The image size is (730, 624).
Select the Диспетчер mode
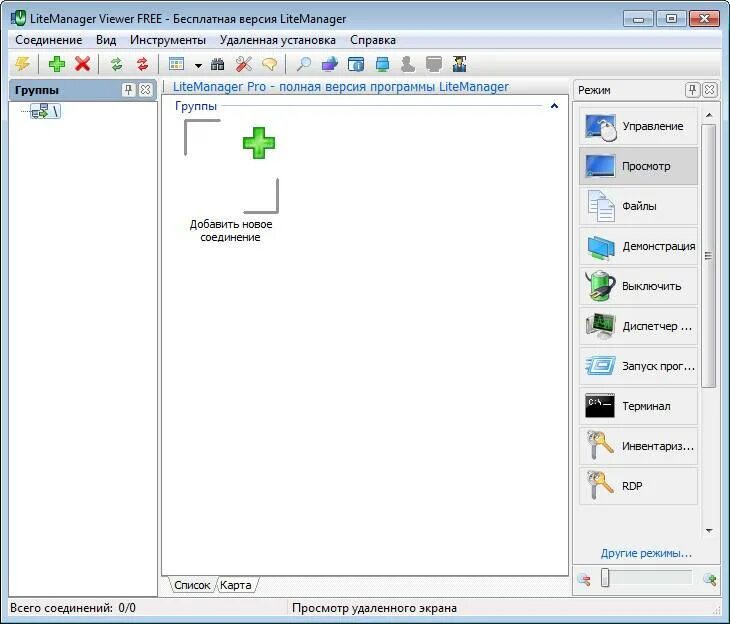tap(638, 326)
